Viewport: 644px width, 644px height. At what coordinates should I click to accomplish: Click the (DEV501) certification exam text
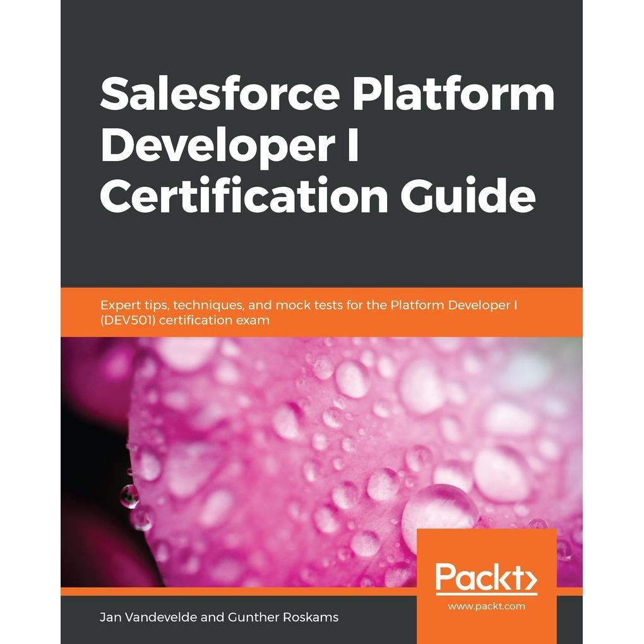185,320
